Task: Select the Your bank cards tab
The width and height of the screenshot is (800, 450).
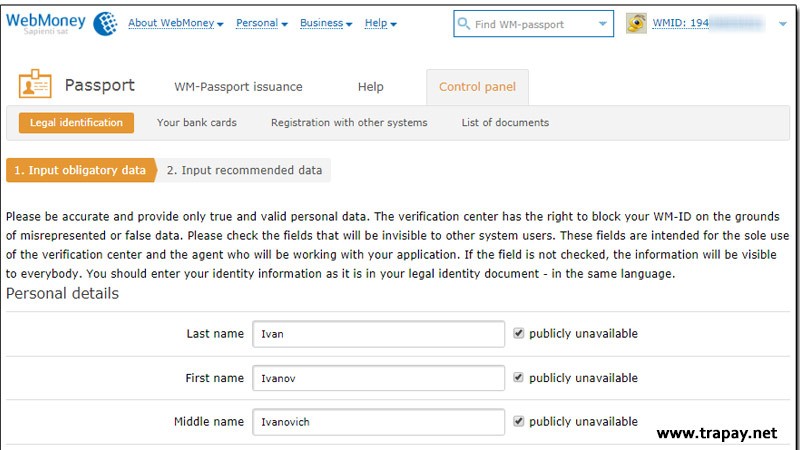Action: 196,123
